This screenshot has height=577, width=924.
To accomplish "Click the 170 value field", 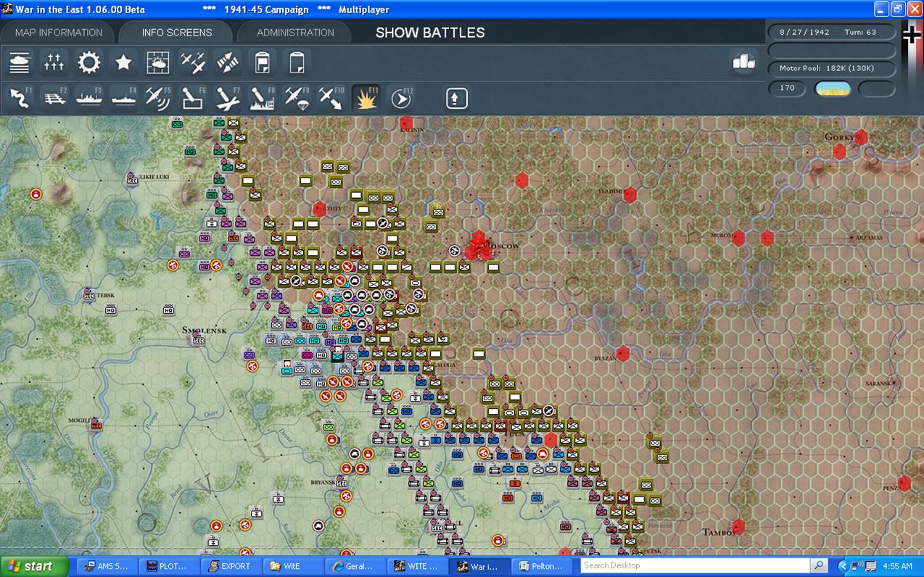I will click(x=788, y=88).
